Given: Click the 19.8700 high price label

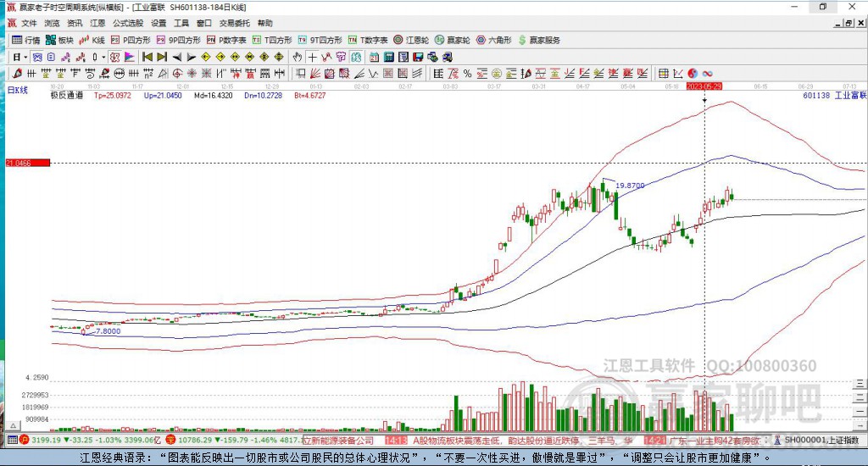Looking at the screenshot, I should pos(630,186).
